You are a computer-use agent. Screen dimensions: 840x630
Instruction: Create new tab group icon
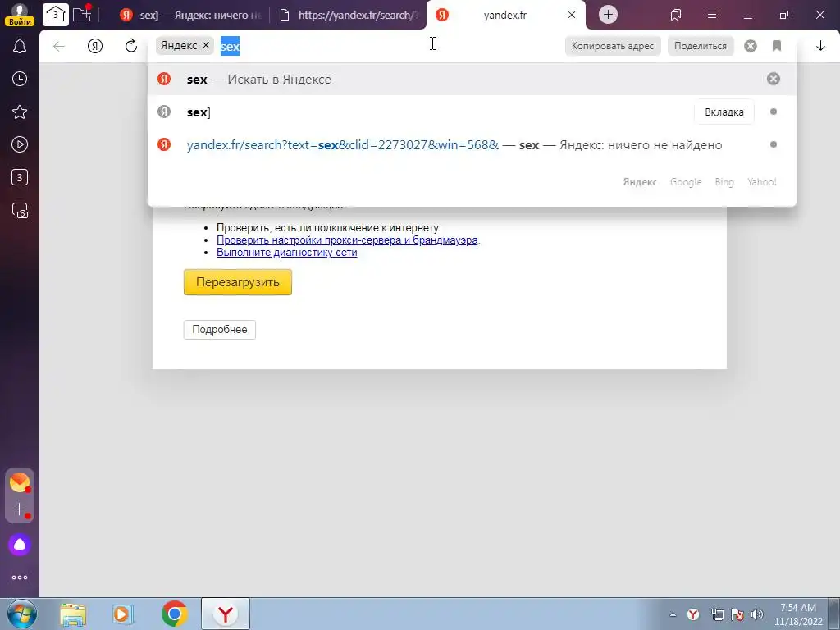pos(82,15)
